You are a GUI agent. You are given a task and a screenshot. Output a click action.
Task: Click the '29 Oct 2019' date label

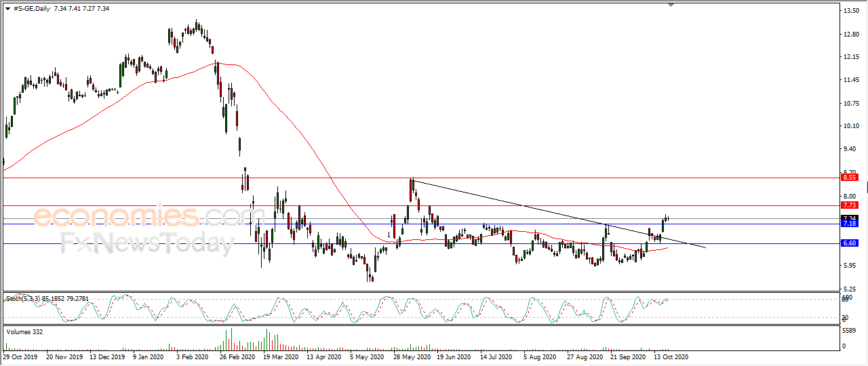[x=20, y=356]
